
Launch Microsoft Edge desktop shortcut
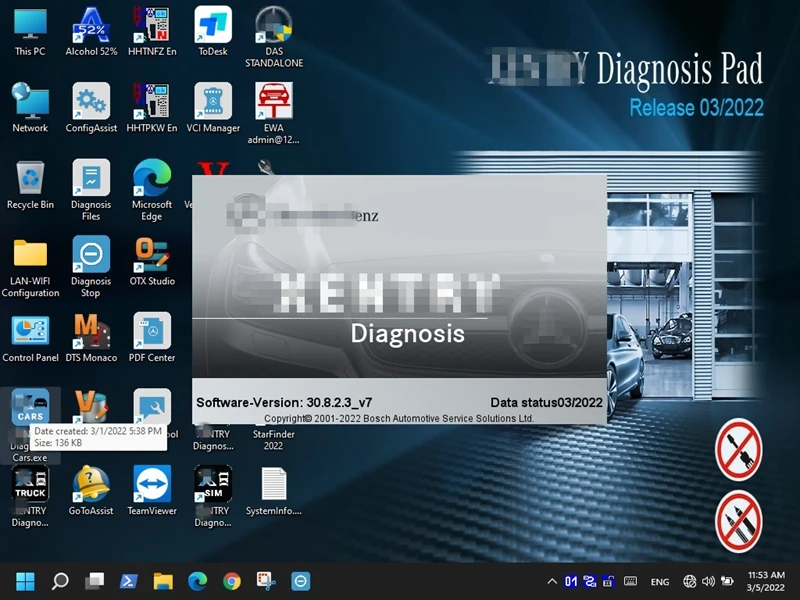click(152, 190)
